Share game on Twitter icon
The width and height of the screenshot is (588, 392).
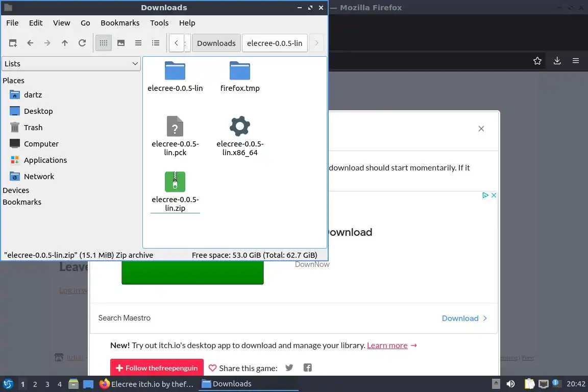[x=289, y=367]
